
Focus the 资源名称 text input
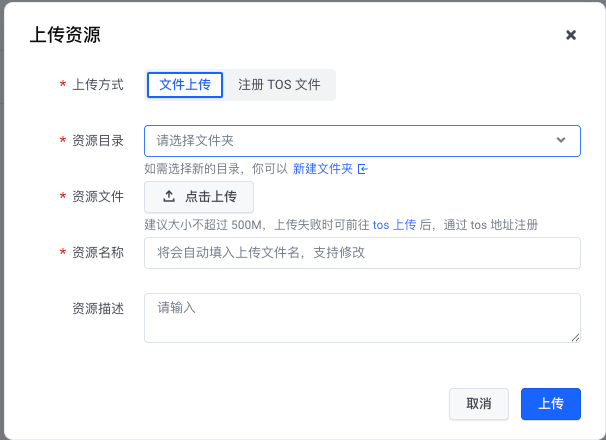362,253
